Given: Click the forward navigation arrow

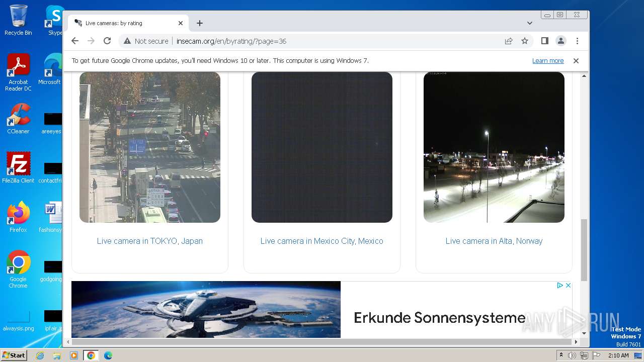Looking at the screenshot, I should 91,41.
